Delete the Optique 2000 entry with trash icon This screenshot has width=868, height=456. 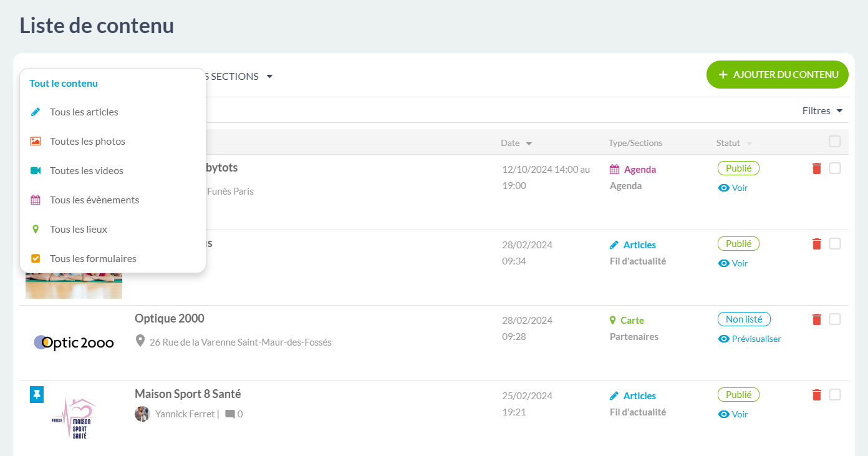(x=817, y=319)
